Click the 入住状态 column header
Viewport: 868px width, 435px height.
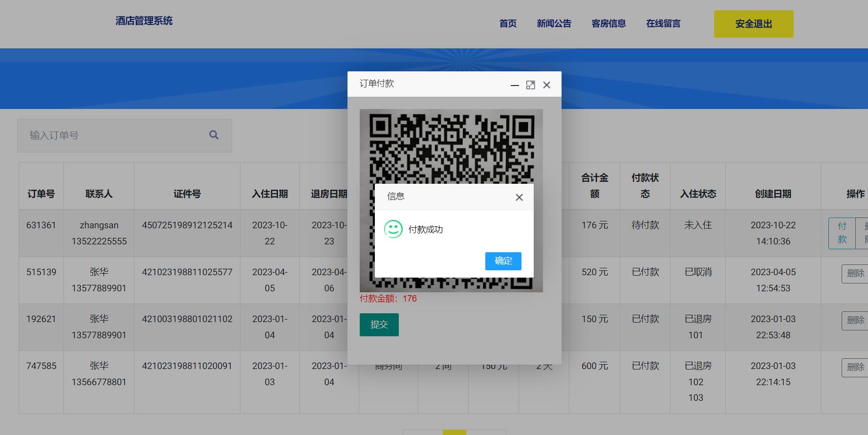point(698,194)
